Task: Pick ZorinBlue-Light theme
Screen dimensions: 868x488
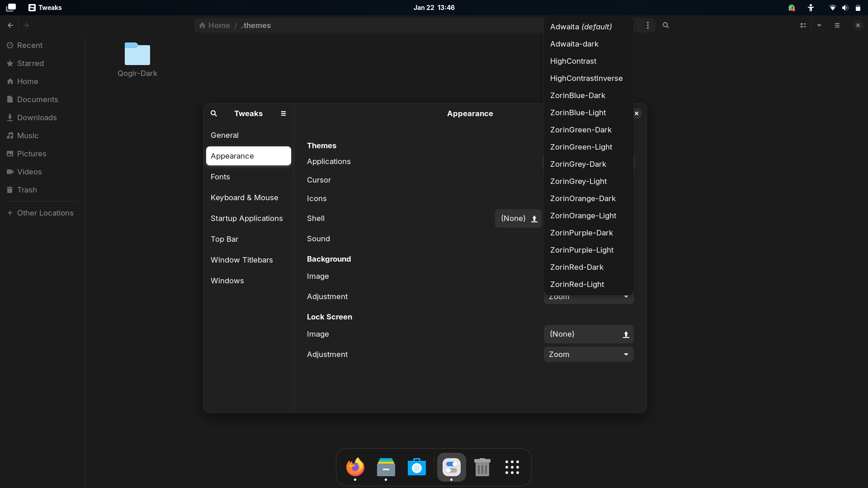Action: tap(589, 113)
